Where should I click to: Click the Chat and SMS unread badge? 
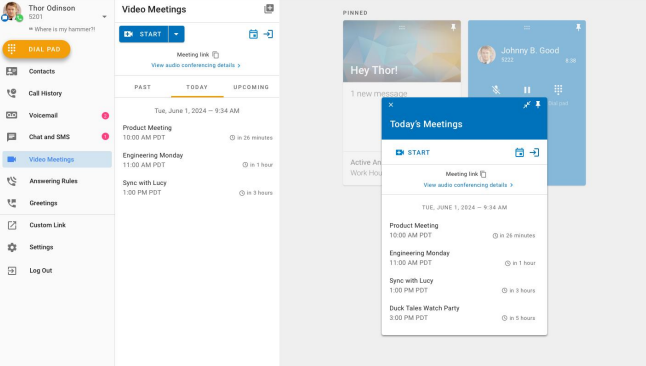click(x=105, y=136)
